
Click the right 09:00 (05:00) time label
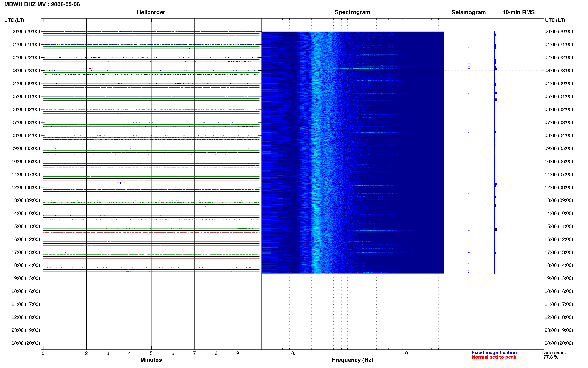tap(559, 148)
